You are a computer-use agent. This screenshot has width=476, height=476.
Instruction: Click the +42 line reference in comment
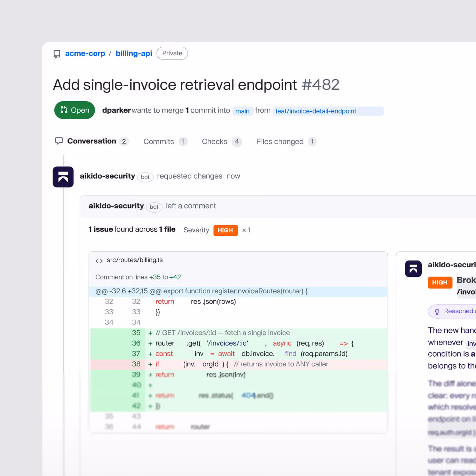point(175,277)
